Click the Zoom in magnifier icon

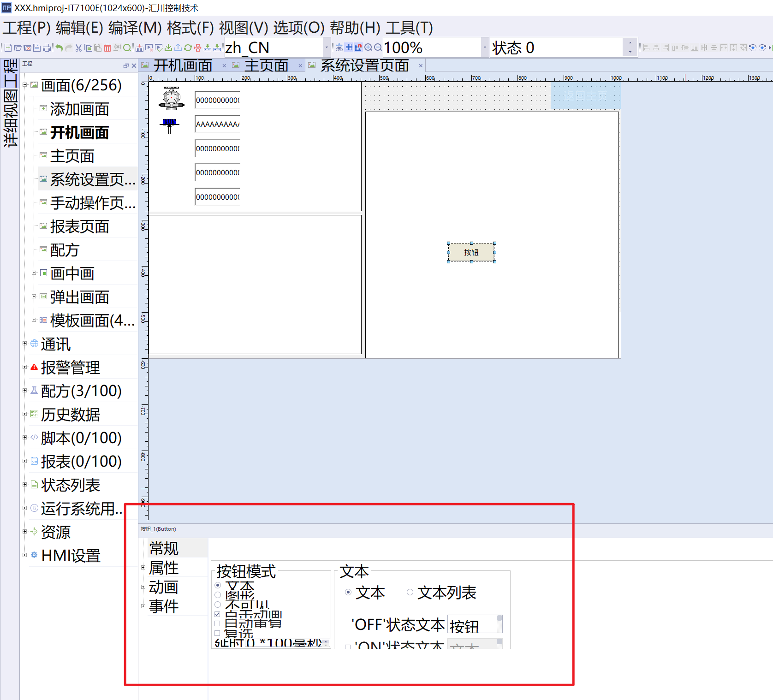[368, 47]
